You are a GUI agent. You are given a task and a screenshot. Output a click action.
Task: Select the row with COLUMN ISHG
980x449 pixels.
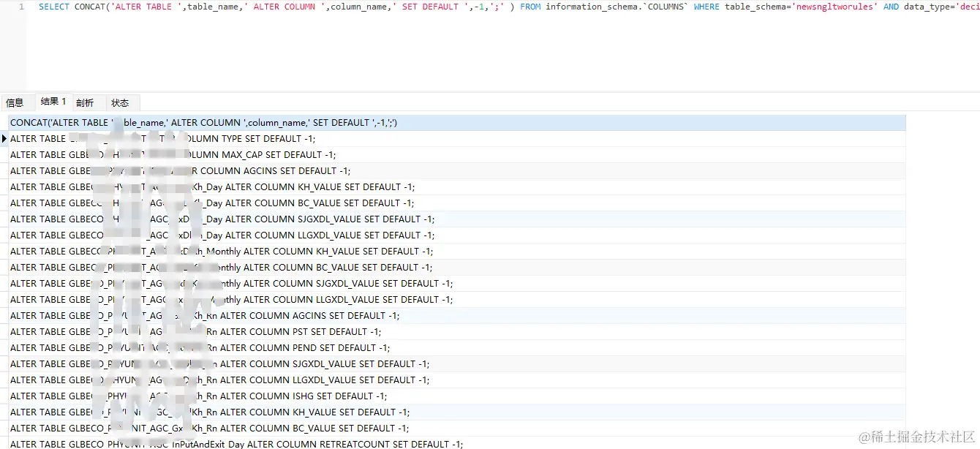coord(457,396)
